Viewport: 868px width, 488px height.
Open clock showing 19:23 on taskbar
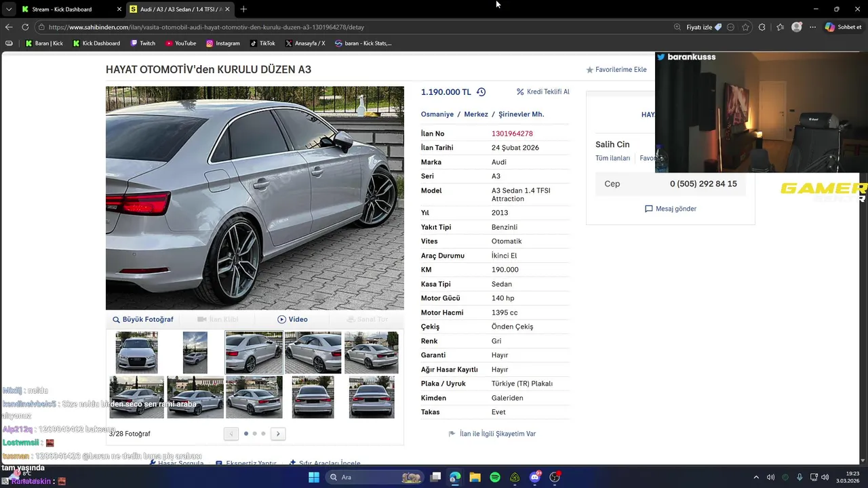[x=849, y=477]
